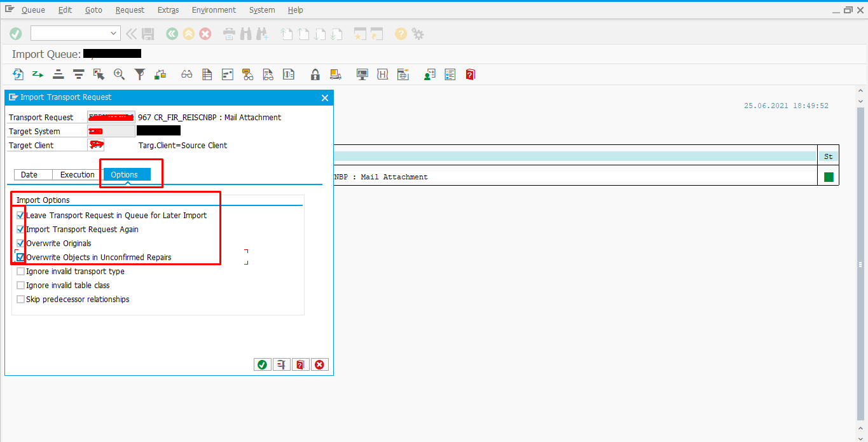The image size is (868, 442).
Task: Open the Goto menu
Action: coord(93,10)
